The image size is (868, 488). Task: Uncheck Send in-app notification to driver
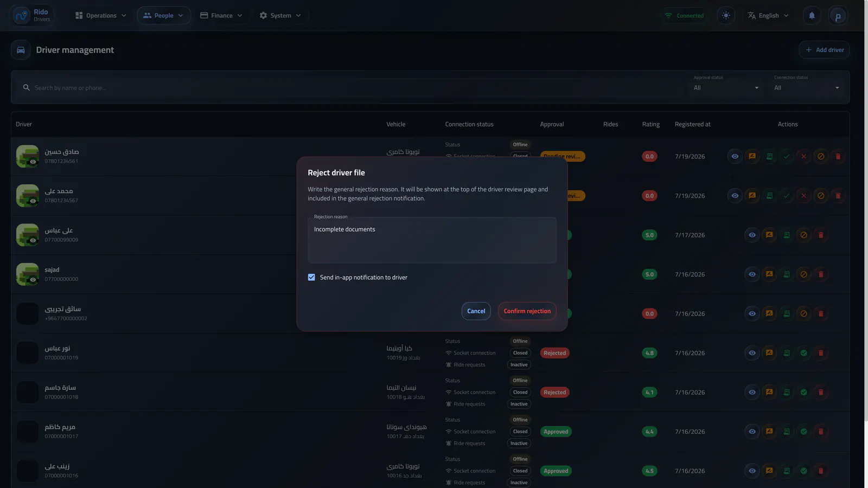(x=311, y=277)
